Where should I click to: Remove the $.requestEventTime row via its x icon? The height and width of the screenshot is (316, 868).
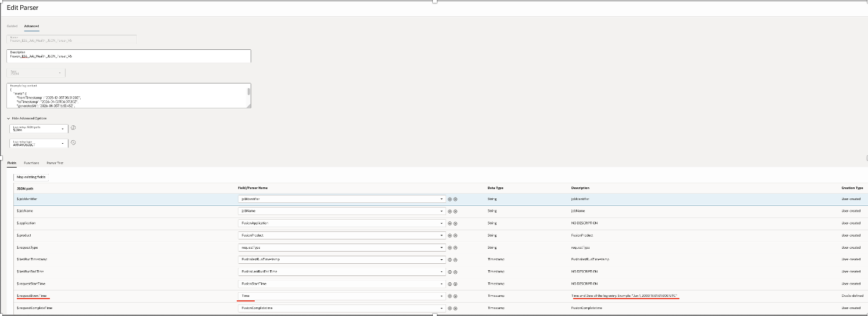click(455, 296)
